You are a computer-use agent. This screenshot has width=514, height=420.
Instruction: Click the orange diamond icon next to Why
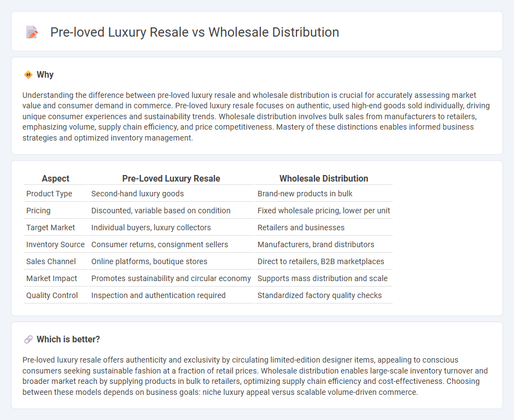coord(28,75)
